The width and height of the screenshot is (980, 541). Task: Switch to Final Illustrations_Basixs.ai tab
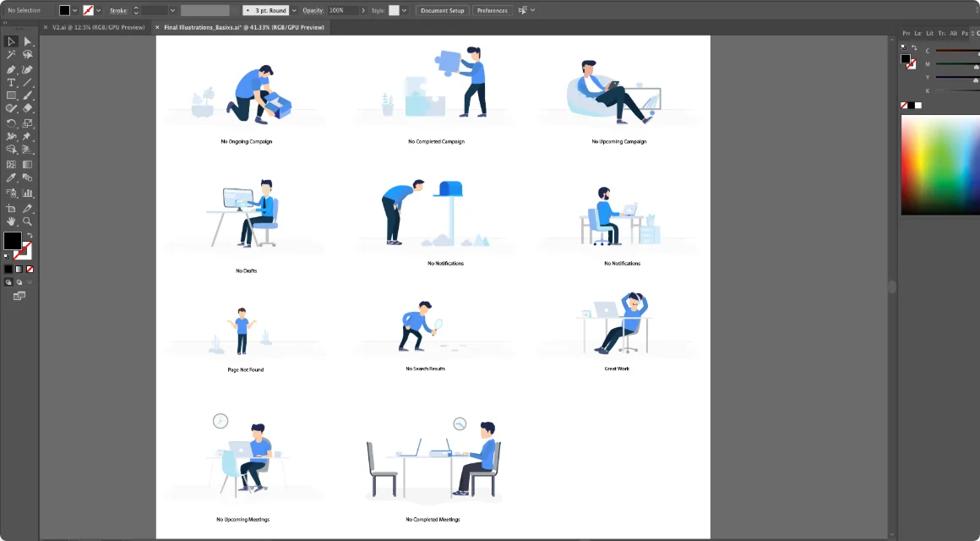pos(244,28)
